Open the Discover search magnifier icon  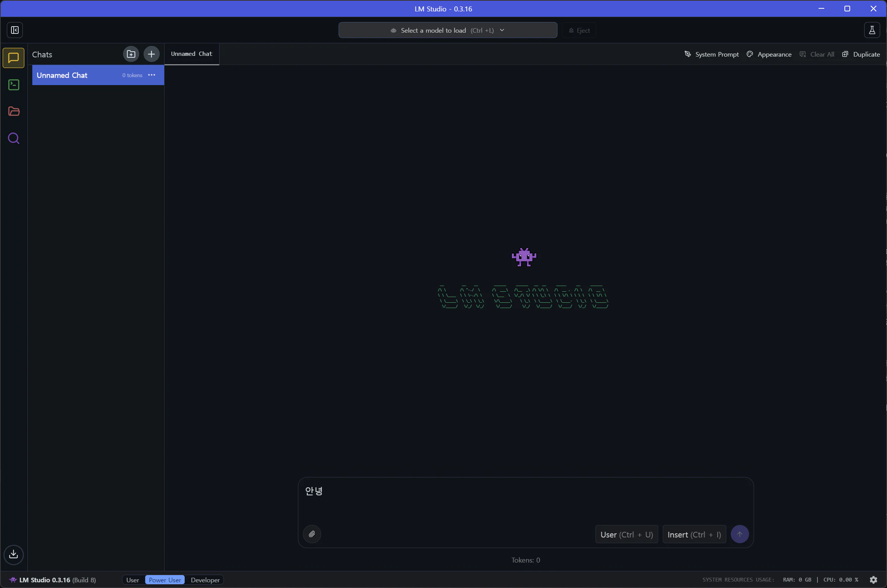[14, 138]
